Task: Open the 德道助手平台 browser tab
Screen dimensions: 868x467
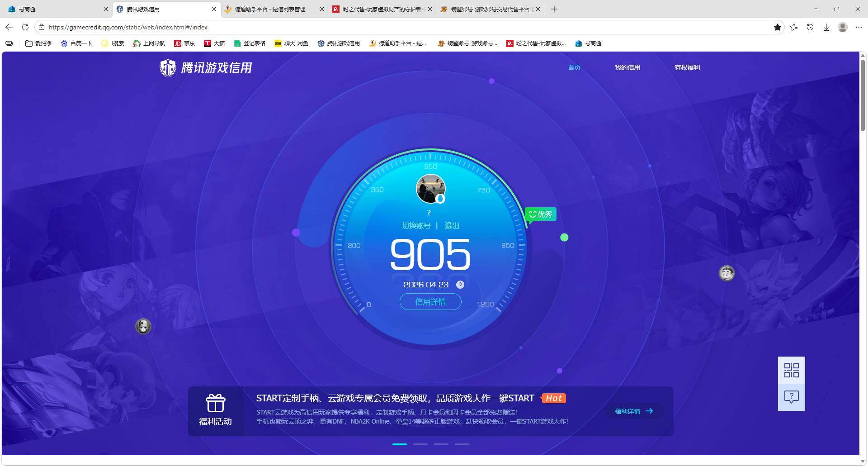Action: 269,9
